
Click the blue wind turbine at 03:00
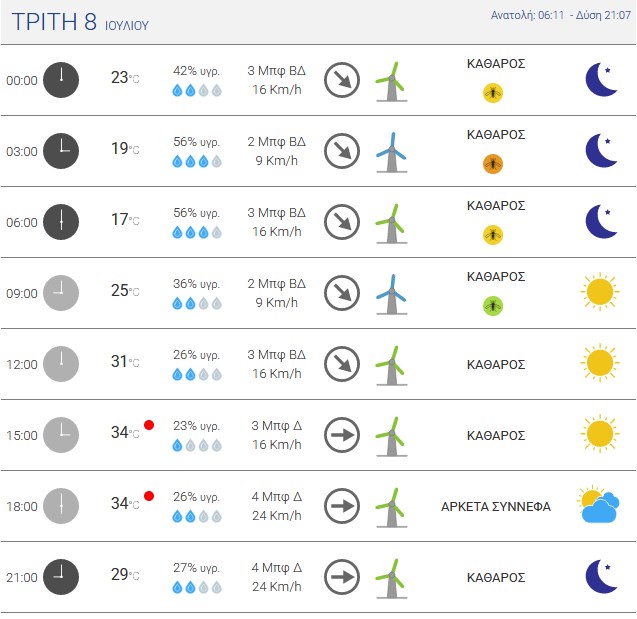[392, 152]
